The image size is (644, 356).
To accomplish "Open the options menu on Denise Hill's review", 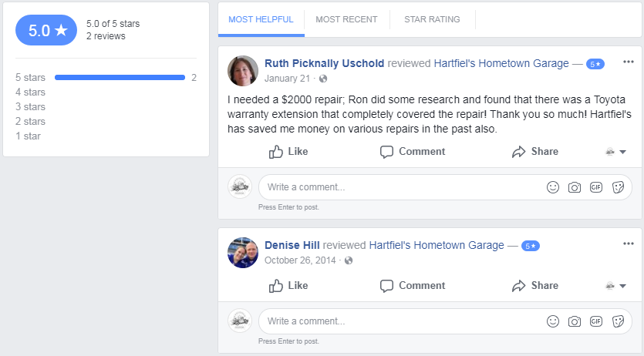I will pos(628,243).
